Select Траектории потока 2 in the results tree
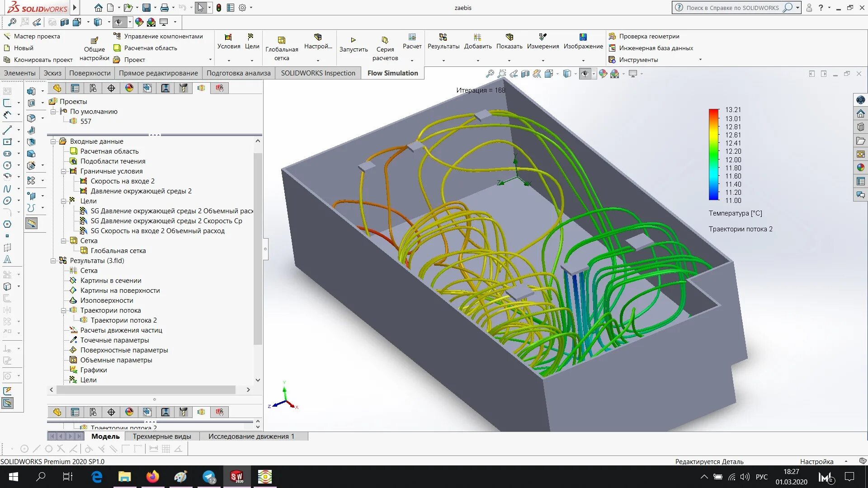Image resolution: width=868 pixels, height=488 pixels. click(123, 320)
